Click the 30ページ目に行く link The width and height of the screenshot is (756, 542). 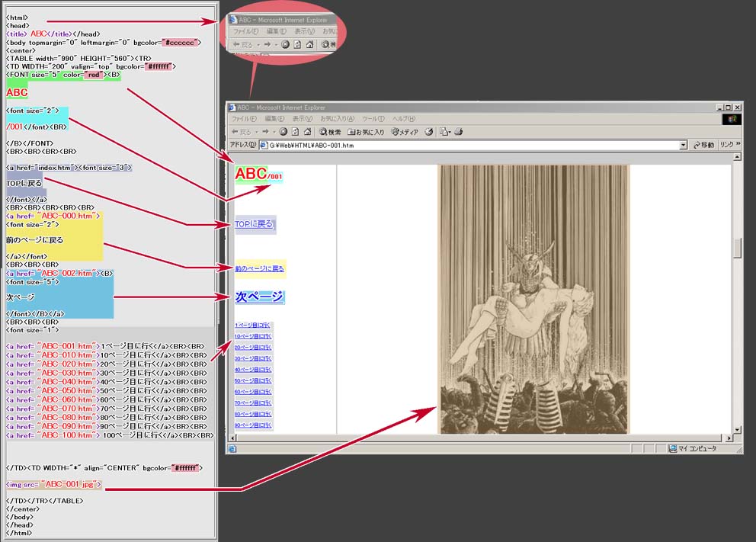click(x=253, y=359)
